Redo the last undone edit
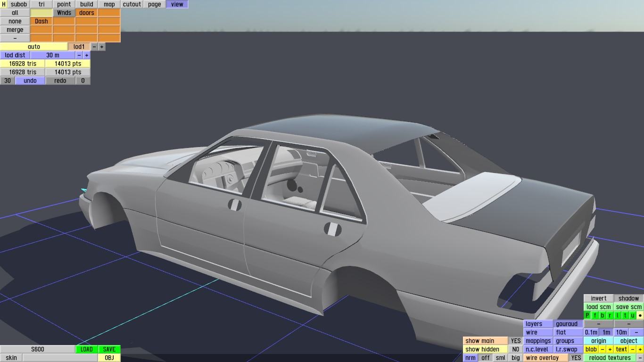Viewport: 644px width, 362px height. coord(60,81)
